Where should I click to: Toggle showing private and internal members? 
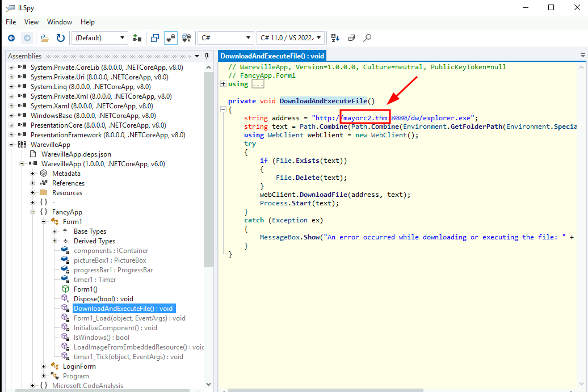tap(171, 38)
